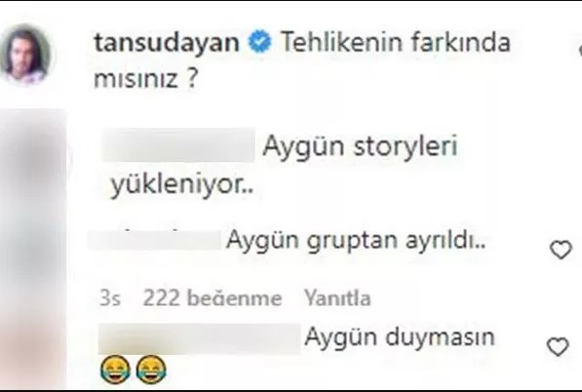The image size is (582, 392).
Task: Select the "Aygün duymasın" comment text
Action: 400,337
